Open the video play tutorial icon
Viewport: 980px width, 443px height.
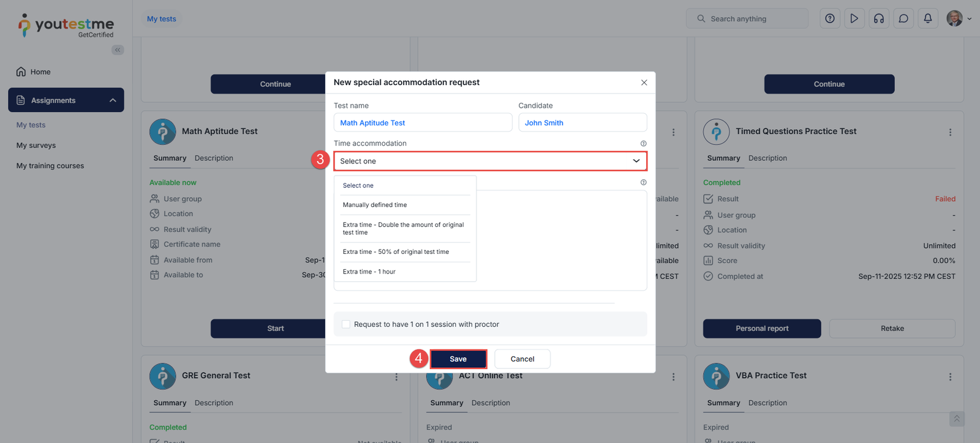[x=854, y=18]
